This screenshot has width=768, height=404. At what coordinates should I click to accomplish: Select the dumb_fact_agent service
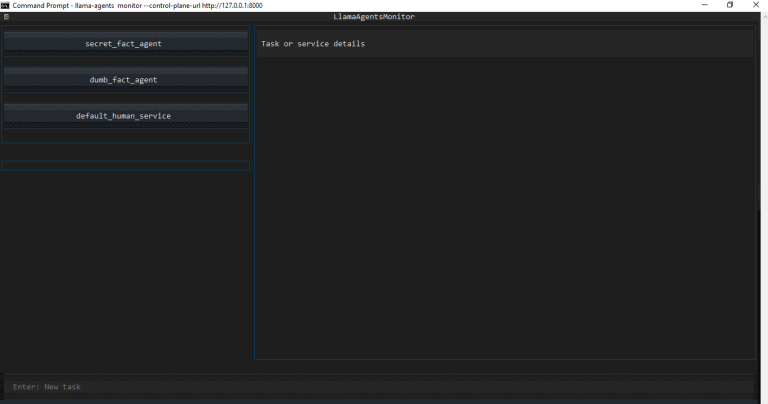(x=124, y=80)
